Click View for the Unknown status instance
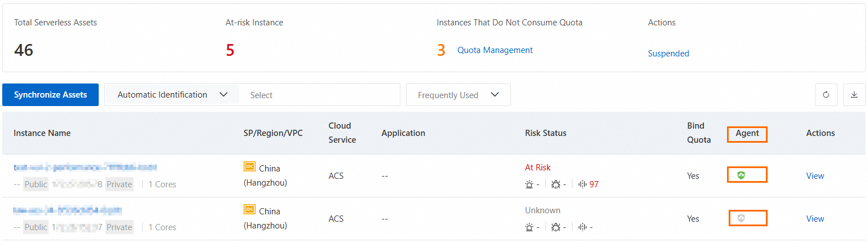Image resolution: width=868 pixels, height=242 pixels. point(815,219)
